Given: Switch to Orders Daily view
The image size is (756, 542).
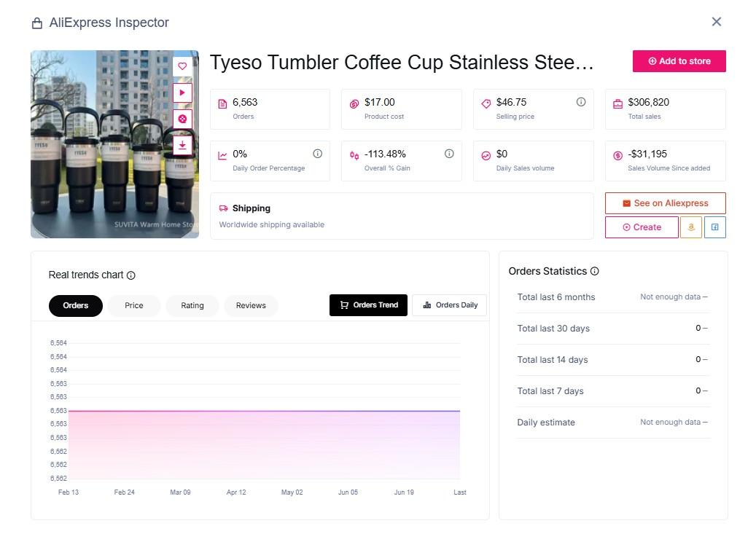Looking at the screenshot, I should point(449,305).
